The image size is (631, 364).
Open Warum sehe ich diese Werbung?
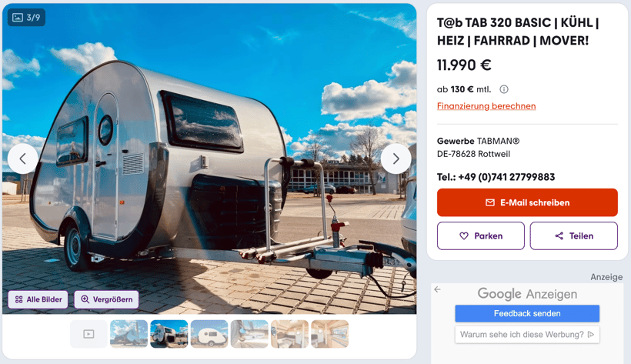(x=527, y=335)
